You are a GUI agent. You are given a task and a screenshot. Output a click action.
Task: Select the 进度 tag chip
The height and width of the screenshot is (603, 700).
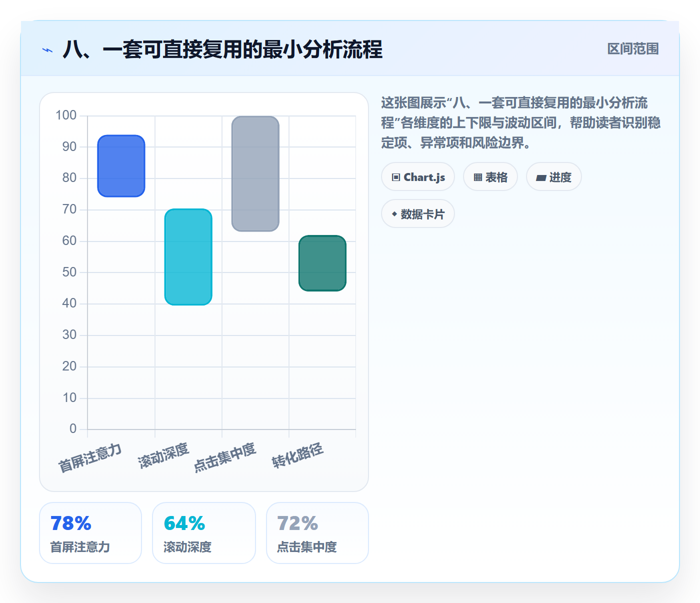point(554,177)
